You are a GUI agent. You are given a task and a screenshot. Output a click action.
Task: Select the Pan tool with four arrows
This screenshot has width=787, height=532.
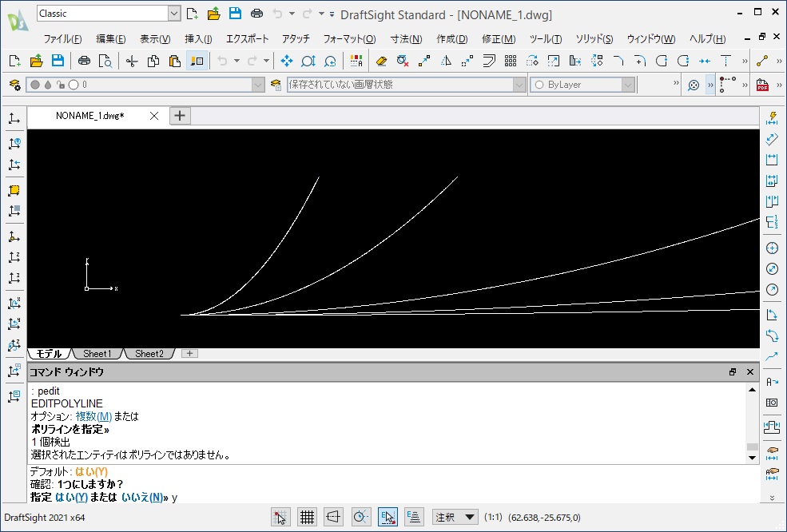pos(287,62)
